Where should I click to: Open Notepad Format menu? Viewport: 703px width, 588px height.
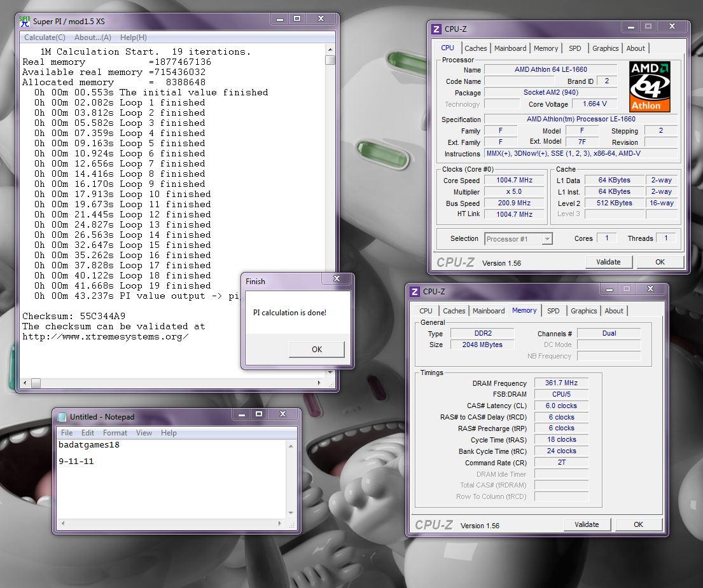point(115,433)
